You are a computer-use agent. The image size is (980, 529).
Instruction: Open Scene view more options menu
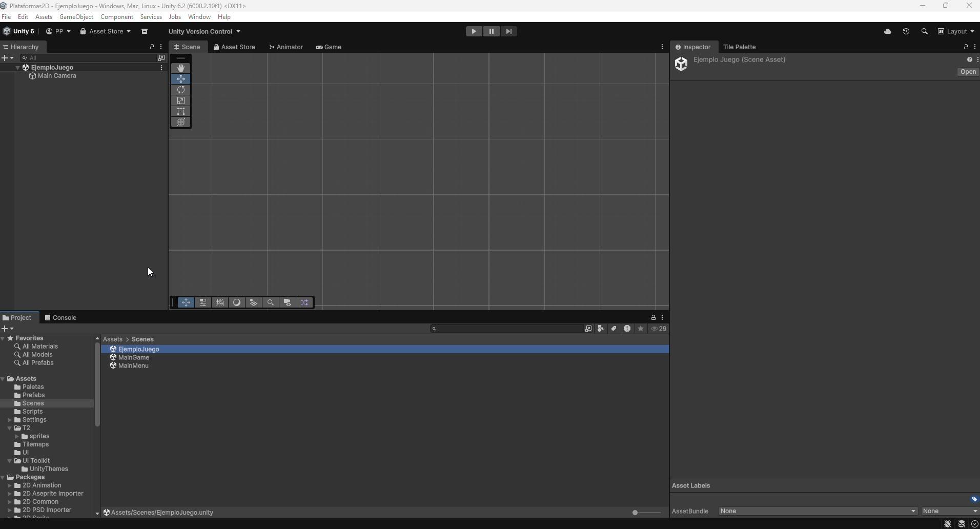662,47
